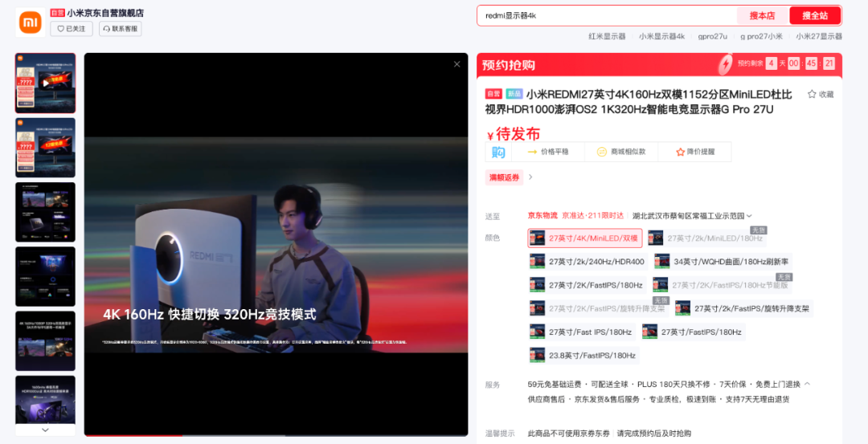Search the whole site with 搜全站
This screenshot has height=444, width=868.
[x=815, y=15]
